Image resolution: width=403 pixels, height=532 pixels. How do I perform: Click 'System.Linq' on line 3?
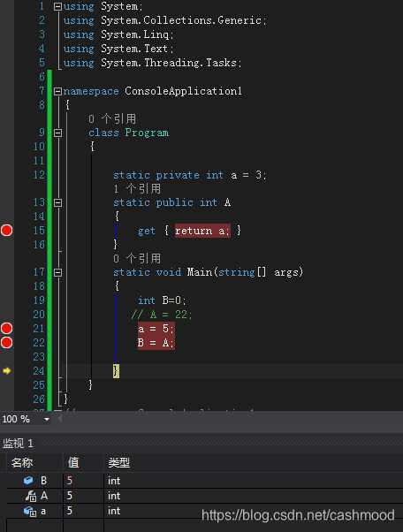pyautogui.click(x=135, y=34)
